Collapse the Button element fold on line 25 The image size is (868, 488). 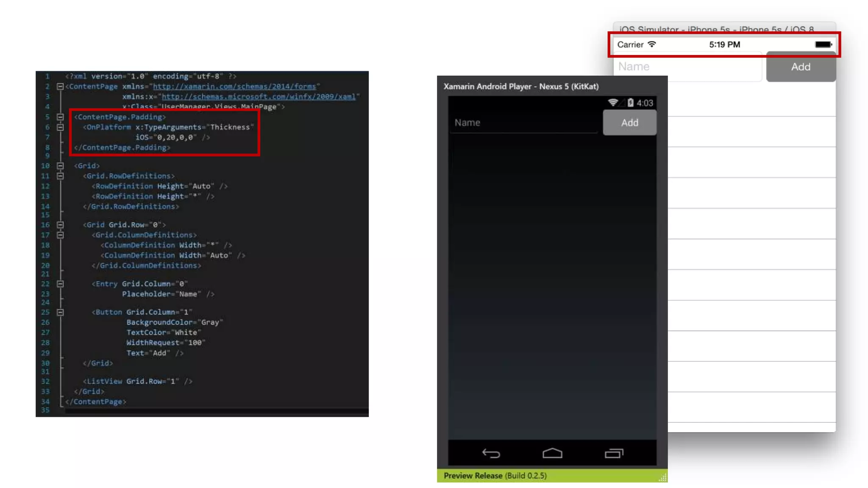[60, 312]
